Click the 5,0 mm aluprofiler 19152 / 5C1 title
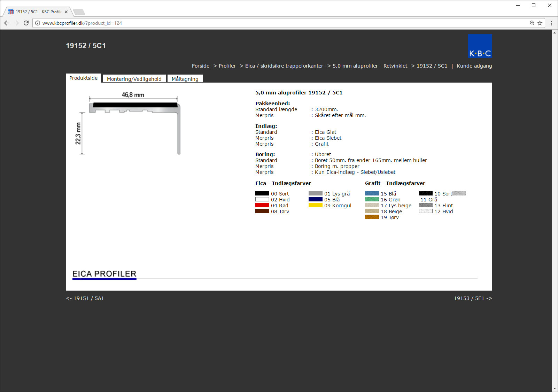Screen dimensions: 558x392 [x=299, y=93]
